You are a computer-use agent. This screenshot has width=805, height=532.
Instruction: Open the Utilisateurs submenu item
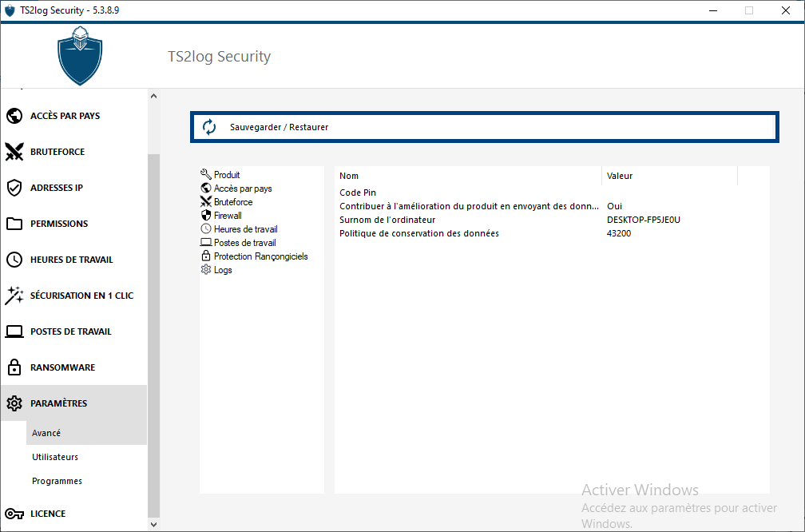[86, 457]
